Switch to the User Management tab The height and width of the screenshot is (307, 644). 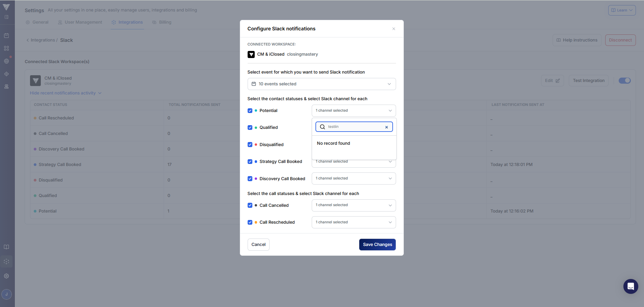[80, 22]
